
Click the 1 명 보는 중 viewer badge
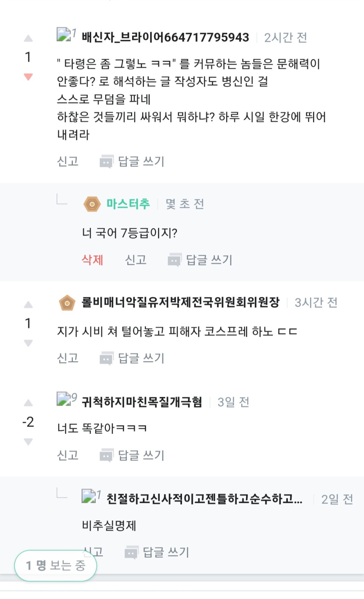click(x=55, y=565)
